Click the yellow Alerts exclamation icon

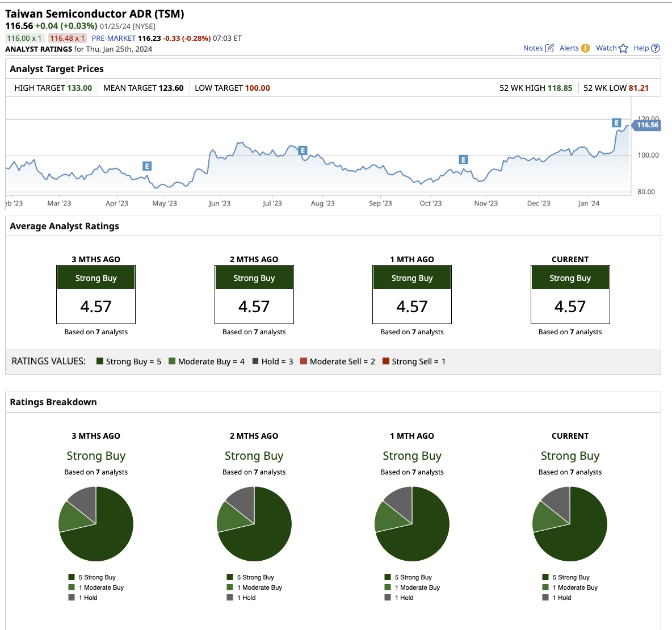585,48
